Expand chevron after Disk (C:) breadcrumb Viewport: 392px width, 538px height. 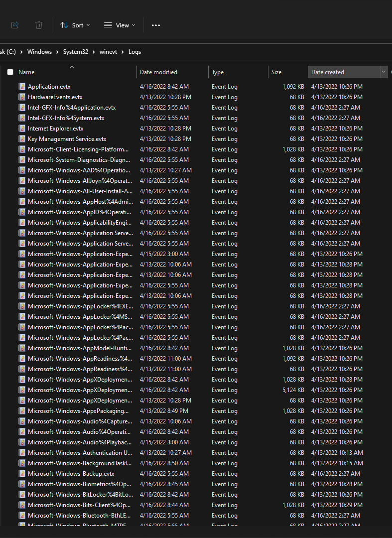(x=21, y=52)
